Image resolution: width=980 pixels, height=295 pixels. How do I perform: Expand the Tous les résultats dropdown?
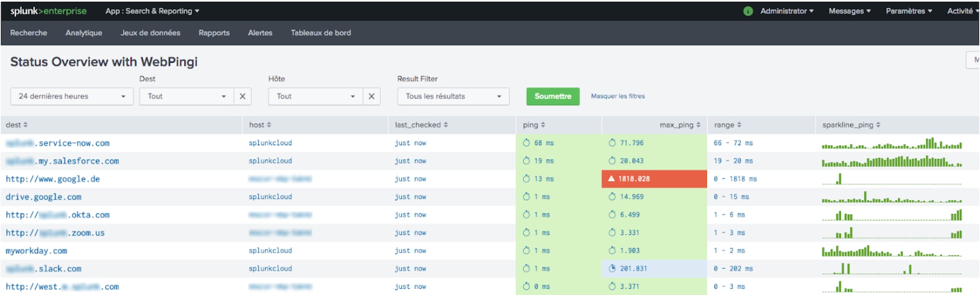[x=453, y=96]
